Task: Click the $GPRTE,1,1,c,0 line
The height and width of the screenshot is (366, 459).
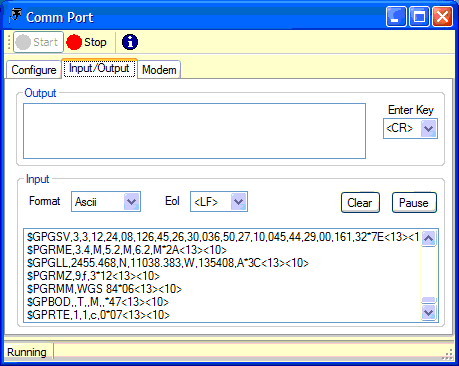Action: pos(98,315)
